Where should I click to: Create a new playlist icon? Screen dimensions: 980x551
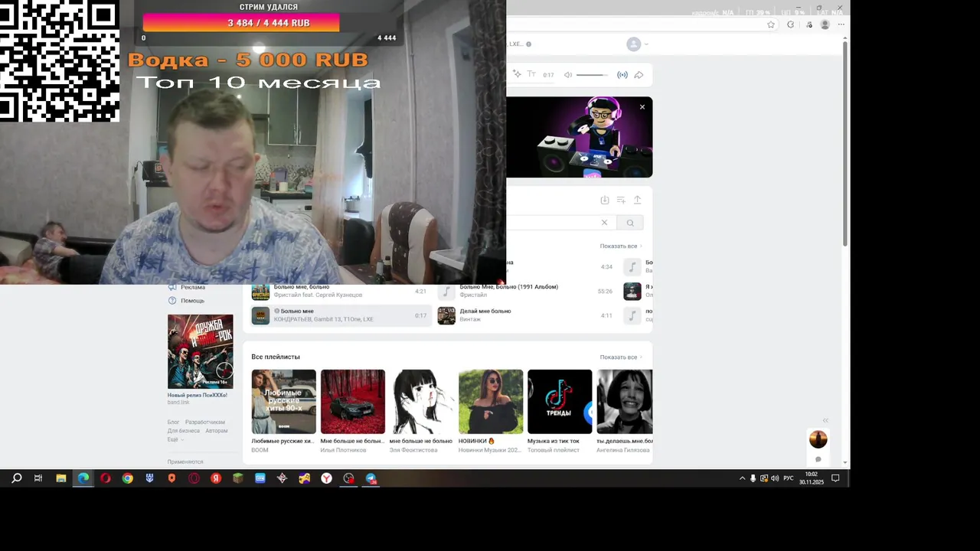coord(621,200)
